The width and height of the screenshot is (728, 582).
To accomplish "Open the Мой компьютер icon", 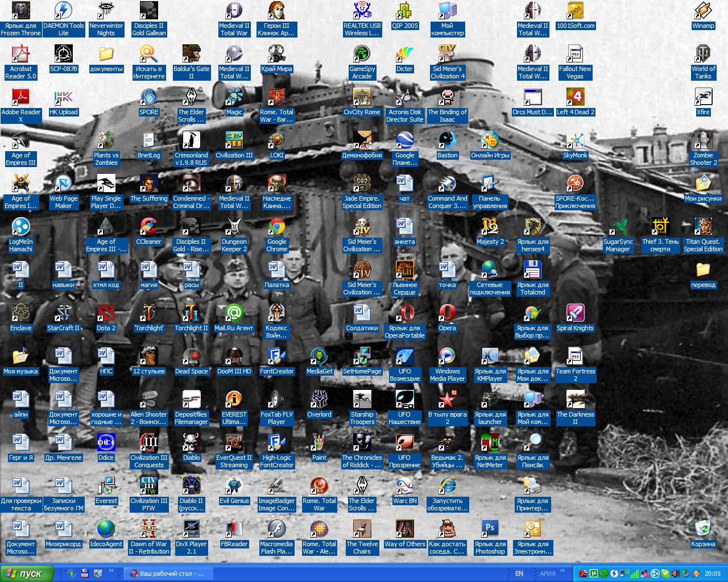I will [x=447, y=19].
